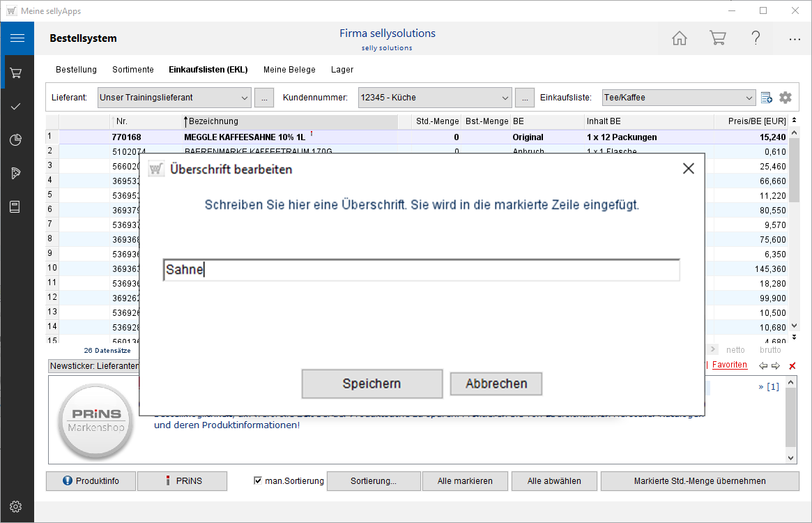Click the Abbrechen button
Image resolution: width=812 pixels, height=523 pixels.
tap(496, 384)
